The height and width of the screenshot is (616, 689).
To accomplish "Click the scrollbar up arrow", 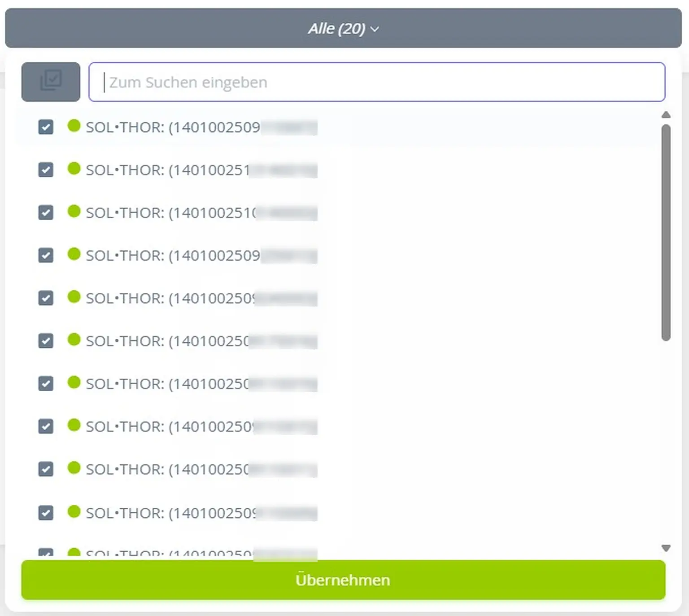I will [x=666, y=115].
